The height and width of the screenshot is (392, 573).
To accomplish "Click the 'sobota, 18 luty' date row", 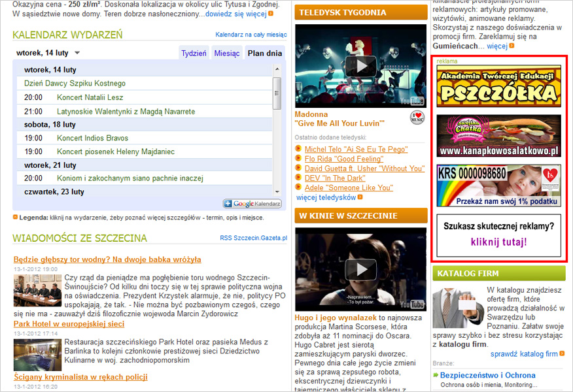I will point(145,125).
